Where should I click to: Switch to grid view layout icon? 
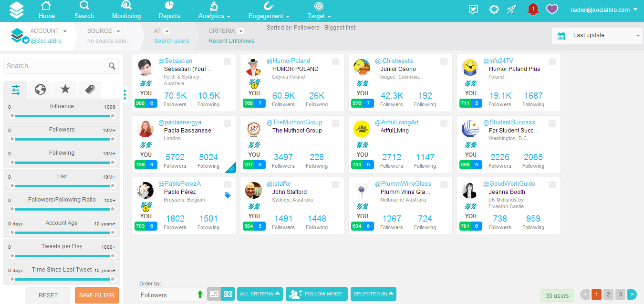228,294
